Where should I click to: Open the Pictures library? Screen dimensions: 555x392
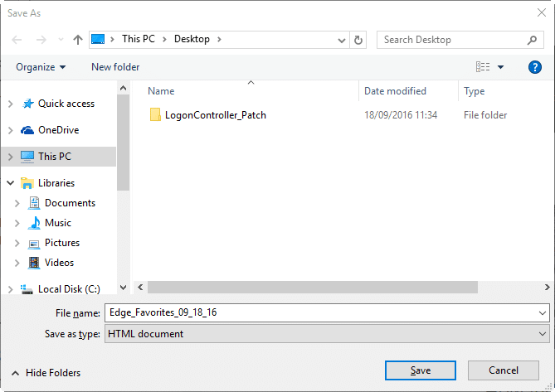click(62, 243)
